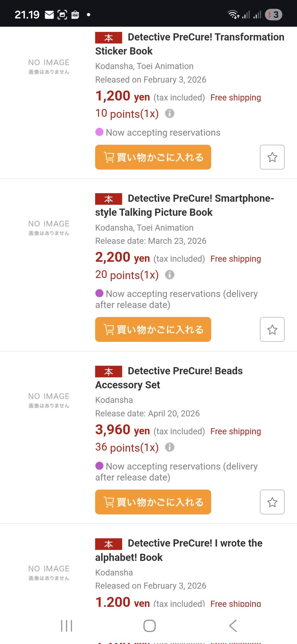Add Beads Accessory Set to cart
297x644 pixels.
click(153, 502)
